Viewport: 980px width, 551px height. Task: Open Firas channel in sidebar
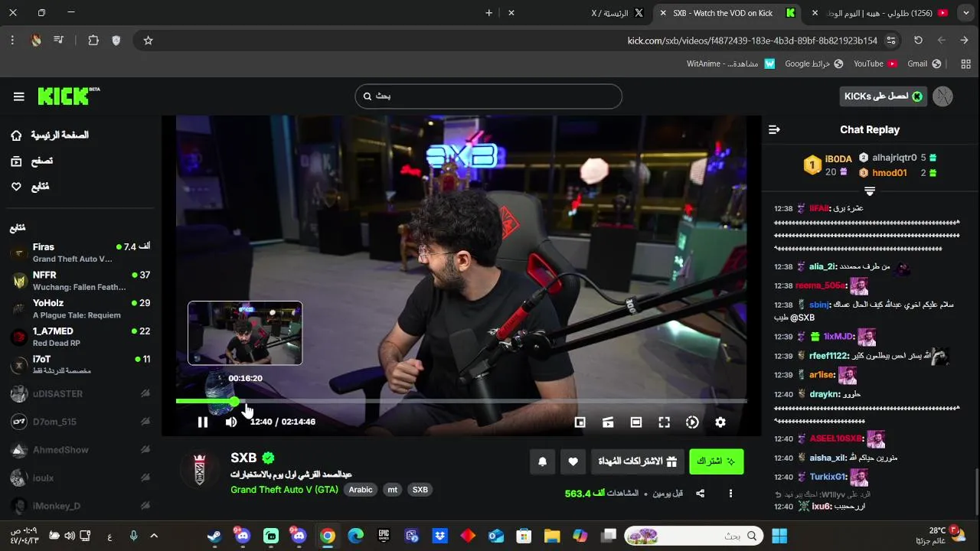click(x=80, y=253)
